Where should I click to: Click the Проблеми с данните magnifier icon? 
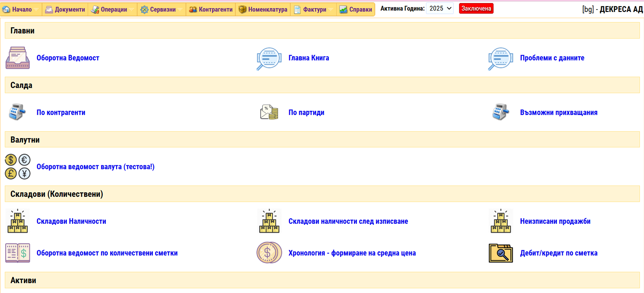pos(500,58)
